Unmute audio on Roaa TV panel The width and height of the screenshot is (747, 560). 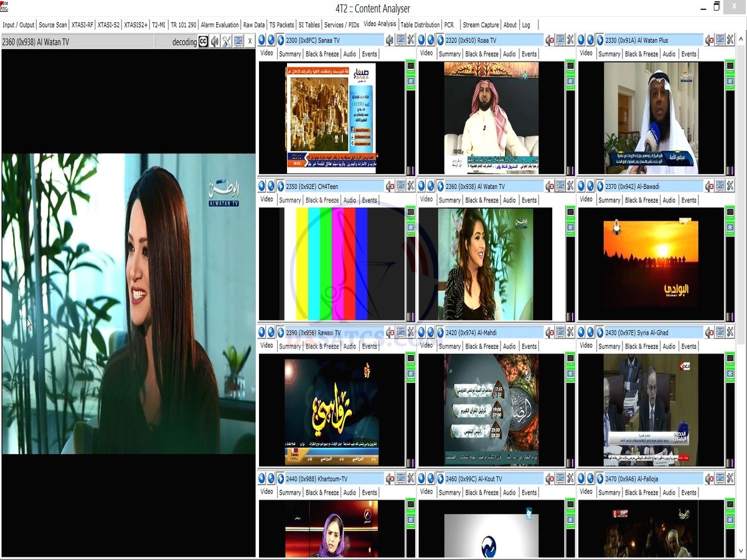tap(548, 39)
